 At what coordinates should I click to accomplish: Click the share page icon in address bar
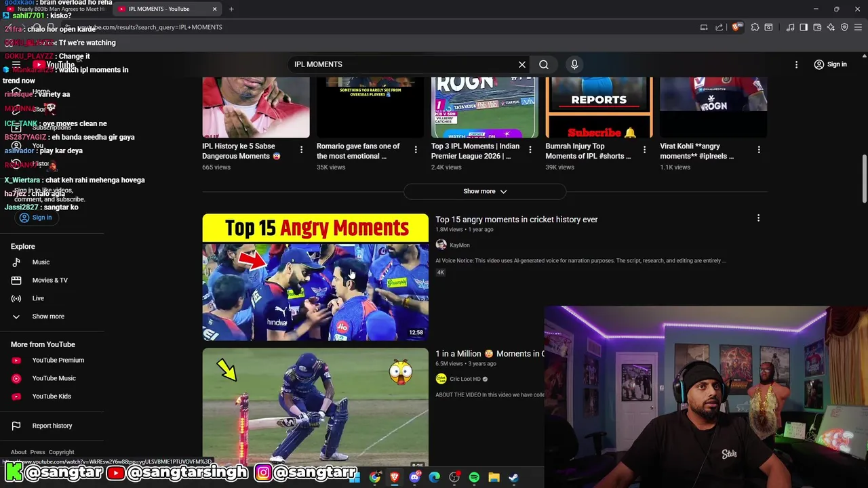click(719, 27)
